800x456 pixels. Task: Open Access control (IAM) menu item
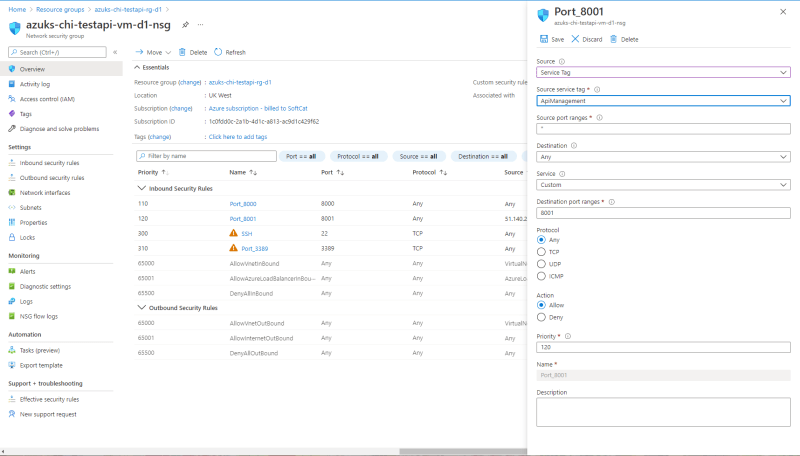(47, 99)
